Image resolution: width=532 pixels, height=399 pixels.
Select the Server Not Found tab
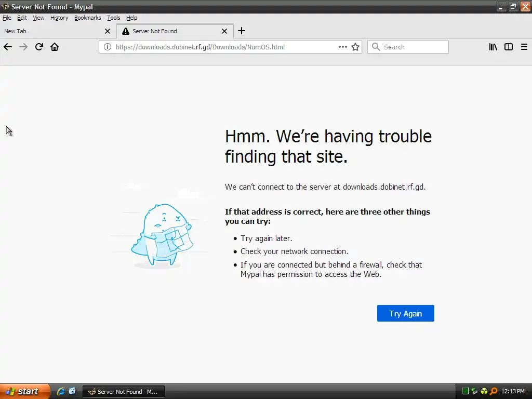click(175, 31)
